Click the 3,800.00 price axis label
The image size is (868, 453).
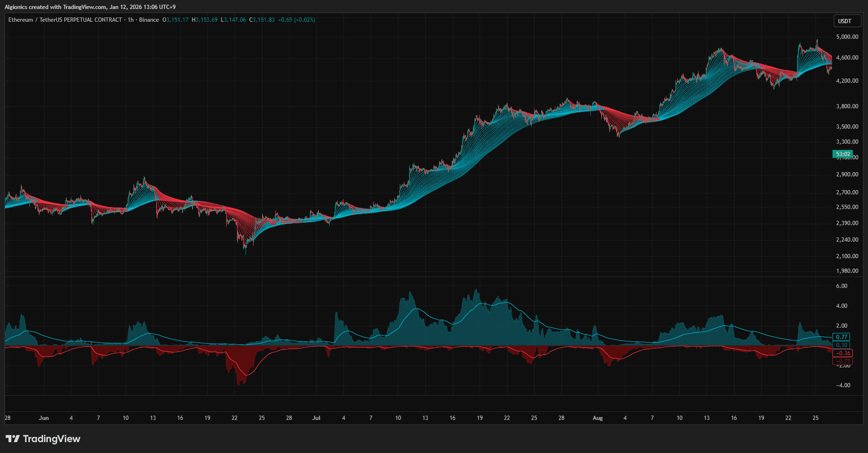(x=847, y=106)
